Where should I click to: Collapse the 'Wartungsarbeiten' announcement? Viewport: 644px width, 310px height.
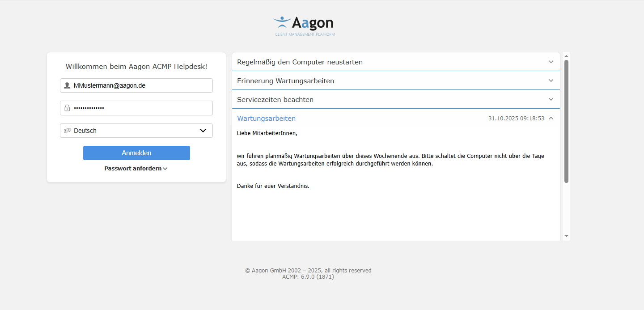click(x=551, y=118)
